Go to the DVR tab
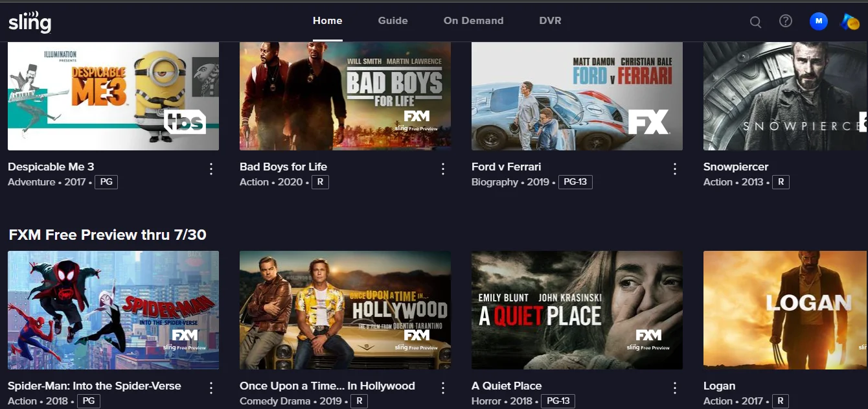868x409 pixels. coord(551,21)
